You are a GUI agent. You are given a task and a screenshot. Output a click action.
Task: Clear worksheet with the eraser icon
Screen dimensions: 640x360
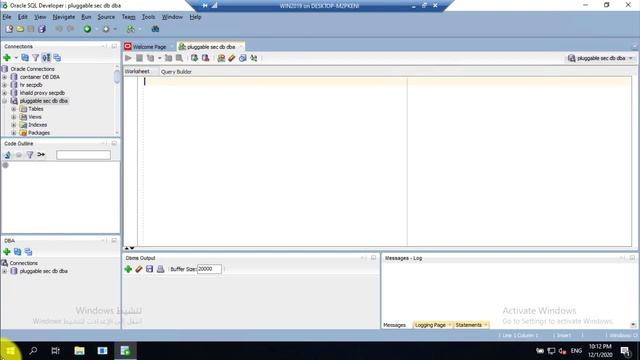[231, 58]
